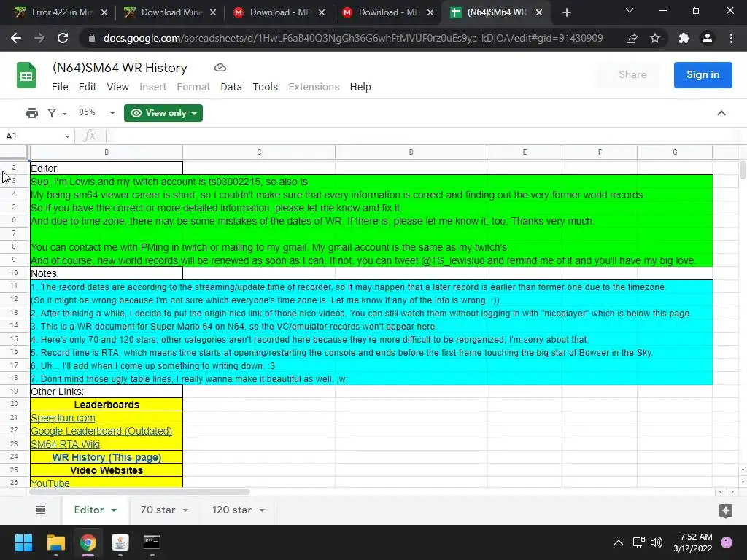This screenshot has width=747, height=560.
Task: Open the Chrome tab search chevron
Action: pyautogui.click(x=630, y=10)
